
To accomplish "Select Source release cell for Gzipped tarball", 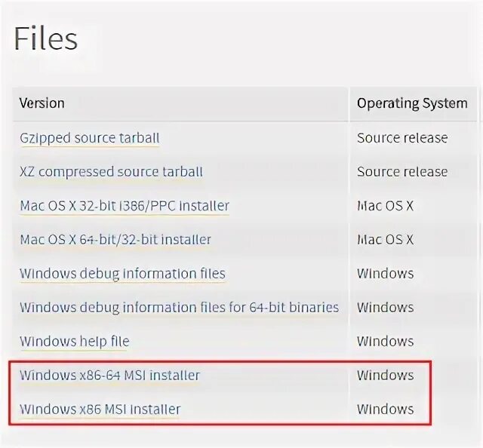I will pos(402,138).
